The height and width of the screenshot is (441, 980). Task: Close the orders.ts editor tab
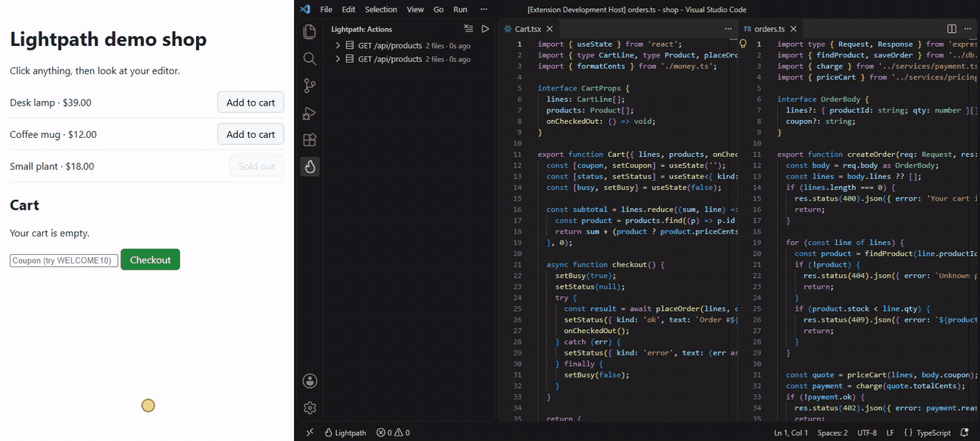(x=793, y=29)
